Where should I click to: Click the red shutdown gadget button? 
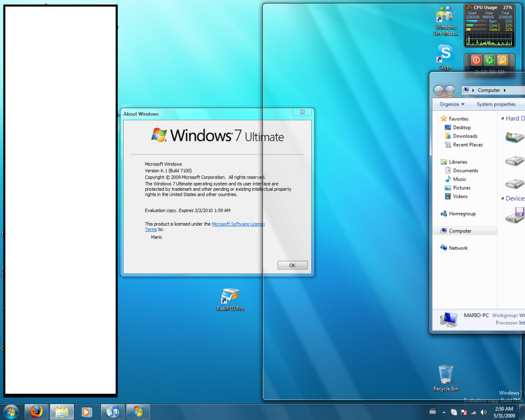476,60
